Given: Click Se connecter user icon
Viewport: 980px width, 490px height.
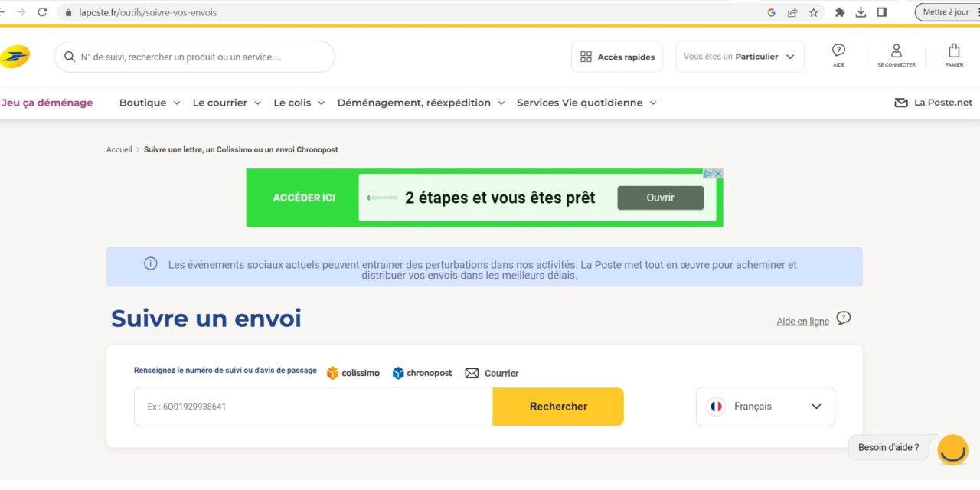Looking at the screenshot, I should click(897, 51).
